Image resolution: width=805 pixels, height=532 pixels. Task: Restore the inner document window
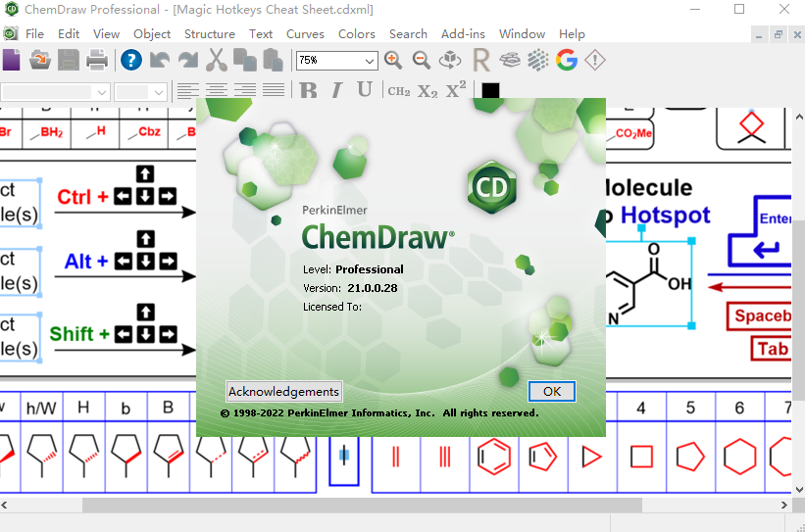coord(779,34)
